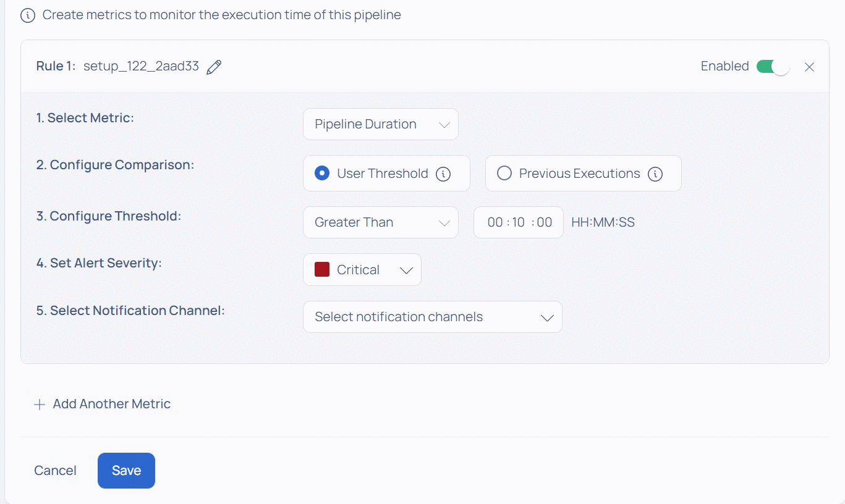The width and height of the screenshot is (845, 504).
Task: Click the Rule 1 label
Action: [56, 67]
